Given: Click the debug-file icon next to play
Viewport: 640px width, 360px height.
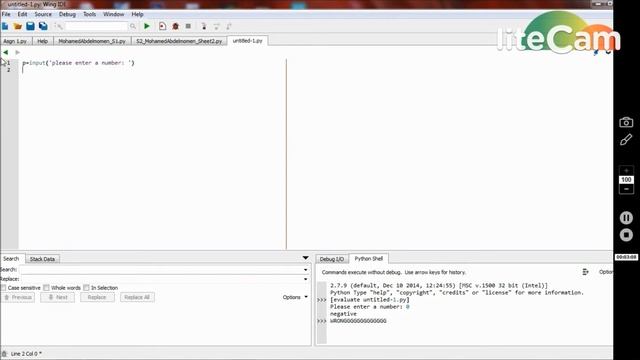Looking at the screenshot, I should [162, 26].
